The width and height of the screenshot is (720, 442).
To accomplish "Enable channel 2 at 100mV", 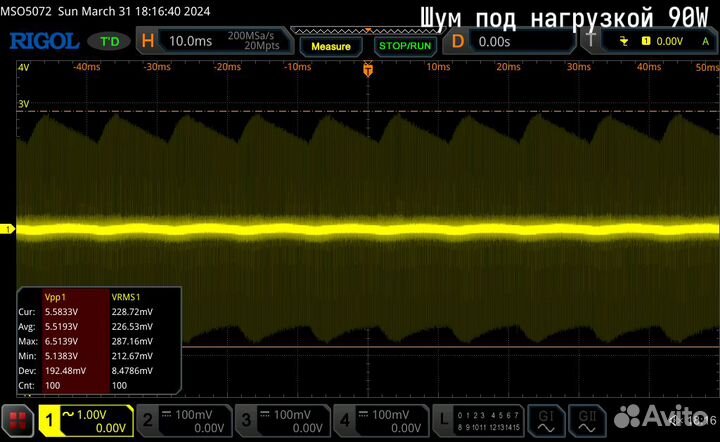I will (x=182, y=420).
